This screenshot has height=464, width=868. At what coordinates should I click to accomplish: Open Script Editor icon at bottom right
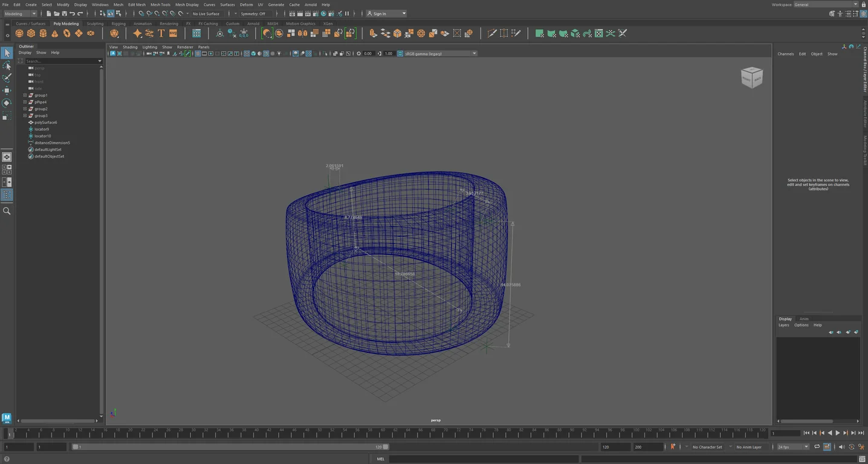(x=861, y=459)
